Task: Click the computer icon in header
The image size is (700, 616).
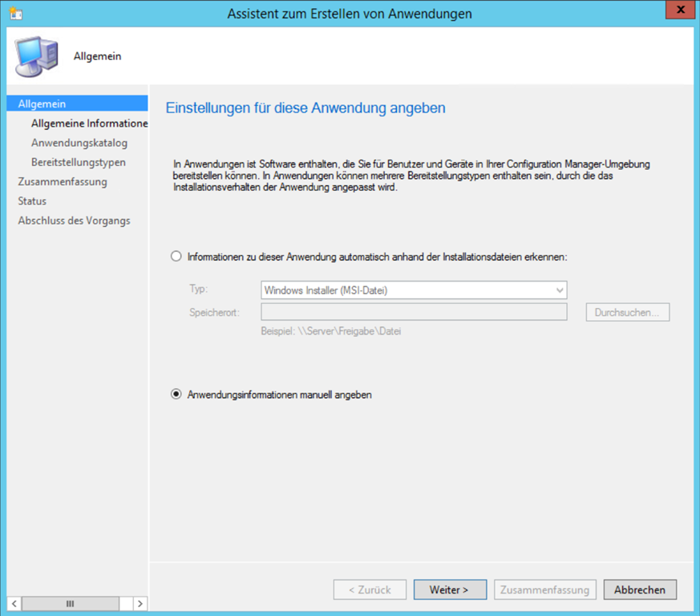Action: pos(35,56)
